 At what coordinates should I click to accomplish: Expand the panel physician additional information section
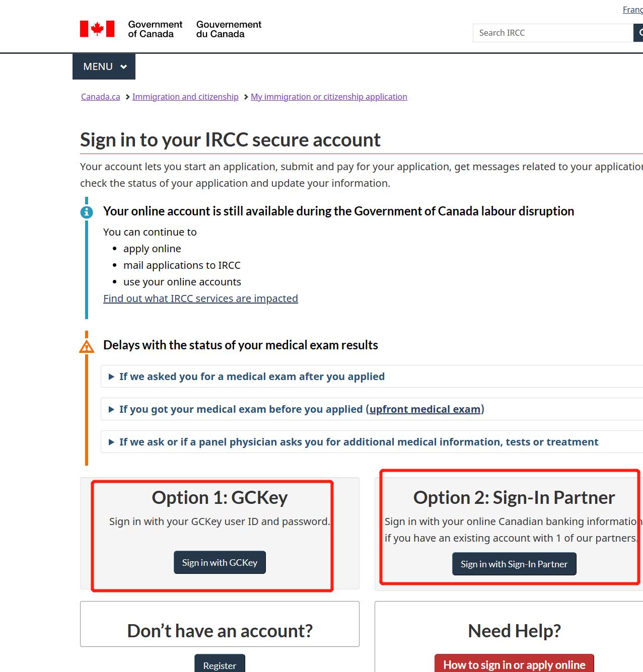358,442
